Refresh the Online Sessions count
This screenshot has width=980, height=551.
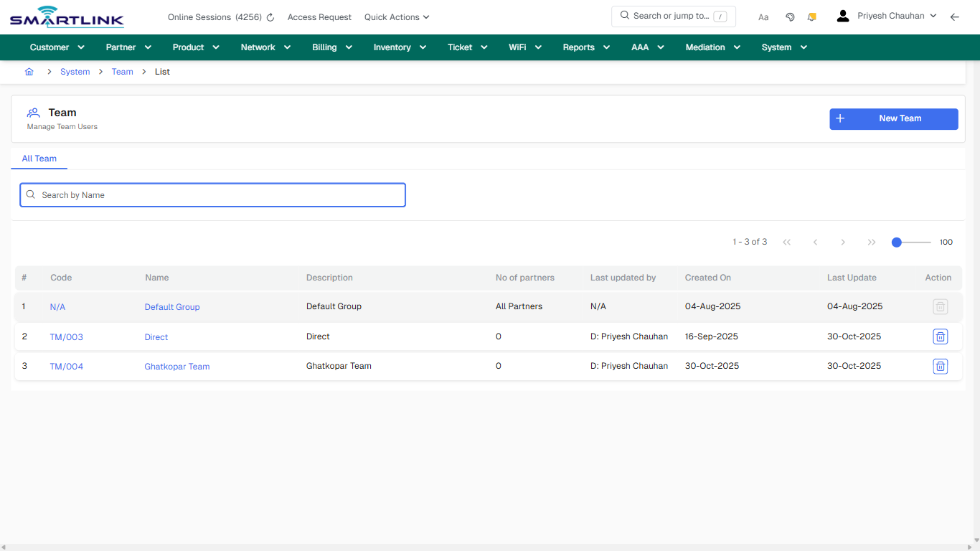(270, 17)
